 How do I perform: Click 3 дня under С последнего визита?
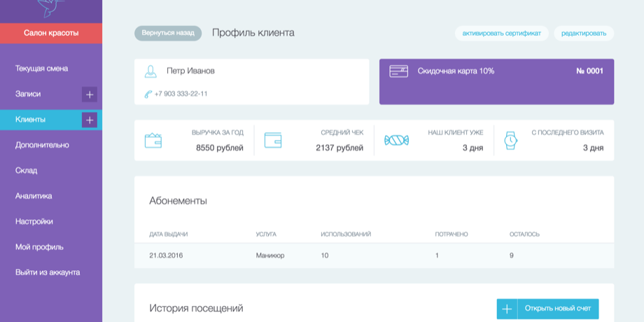click(593, 148)
